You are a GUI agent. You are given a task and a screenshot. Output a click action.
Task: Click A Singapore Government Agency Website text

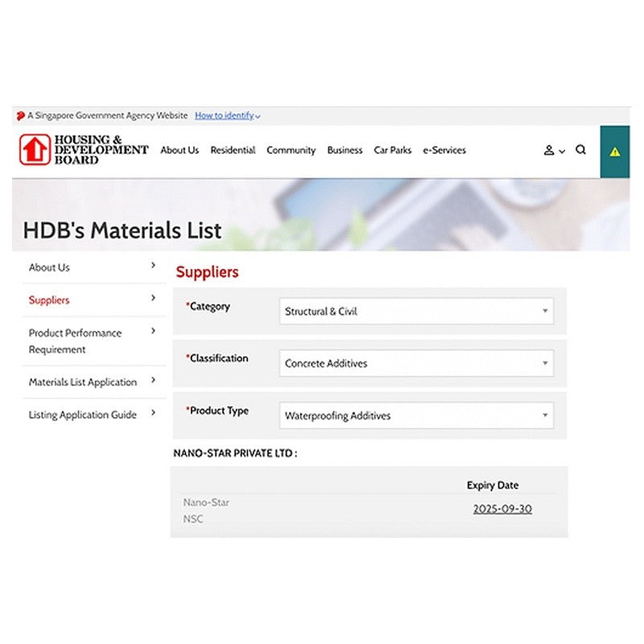click(108, 116)
